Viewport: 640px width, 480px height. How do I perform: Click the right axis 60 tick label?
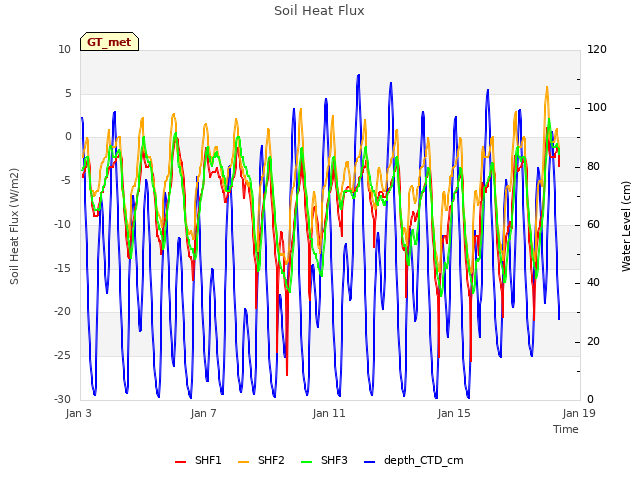593,225
